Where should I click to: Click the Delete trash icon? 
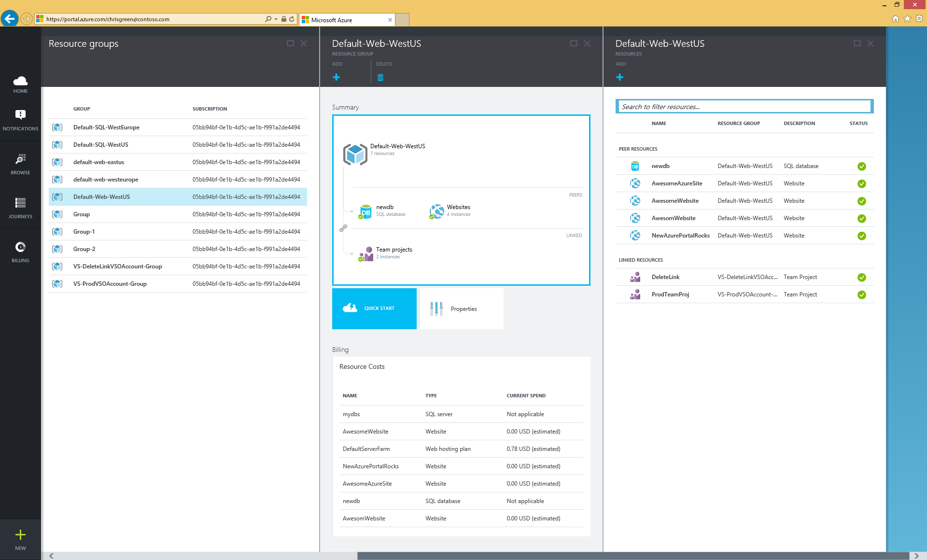pos(380,77)
